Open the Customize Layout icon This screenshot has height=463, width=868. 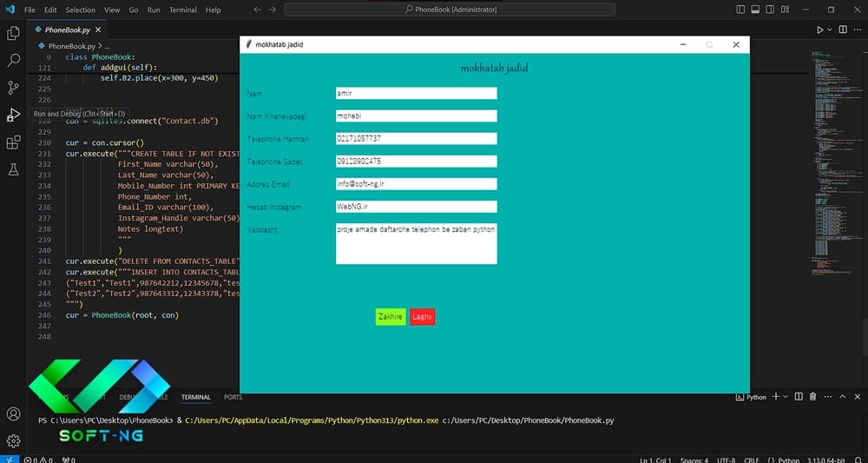(x=785, y=10)
